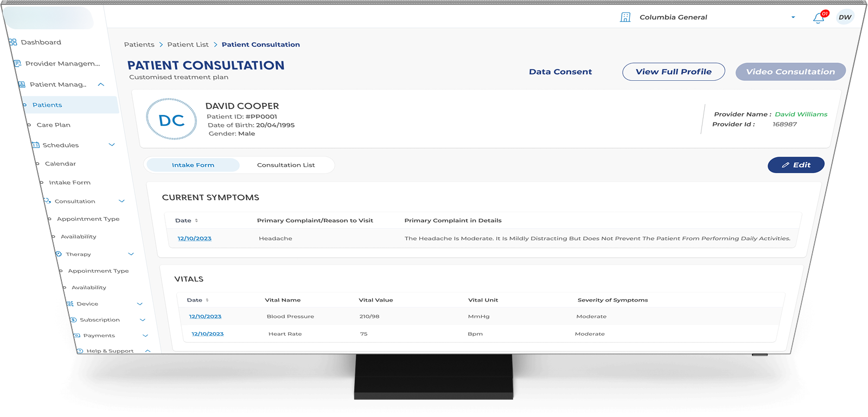Switch to the Intake Form tab

[193, 165]
